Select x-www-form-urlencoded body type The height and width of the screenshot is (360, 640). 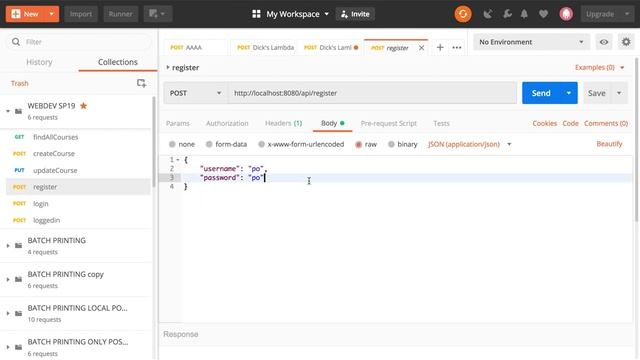pos(261,144)
